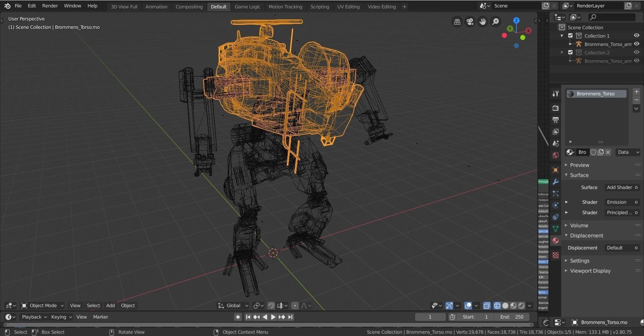Open the Texture properties tab
This screenshot has width=644, height=336.
[x=555, y=255]
